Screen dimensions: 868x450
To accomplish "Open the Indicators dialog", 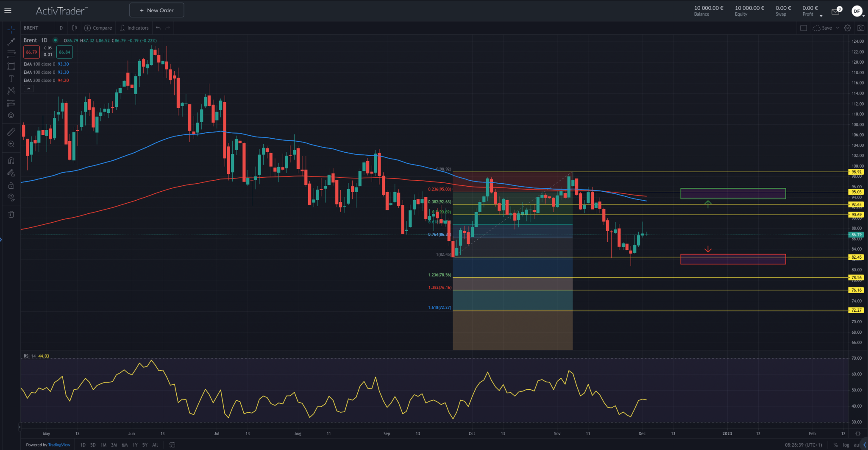I will click(x=134, y=28).
